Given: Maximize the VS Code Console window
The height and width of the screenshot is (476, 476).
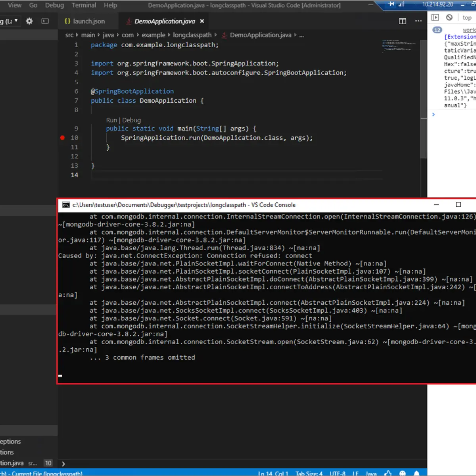Looking at the screenshot, I should coord(458,205).
